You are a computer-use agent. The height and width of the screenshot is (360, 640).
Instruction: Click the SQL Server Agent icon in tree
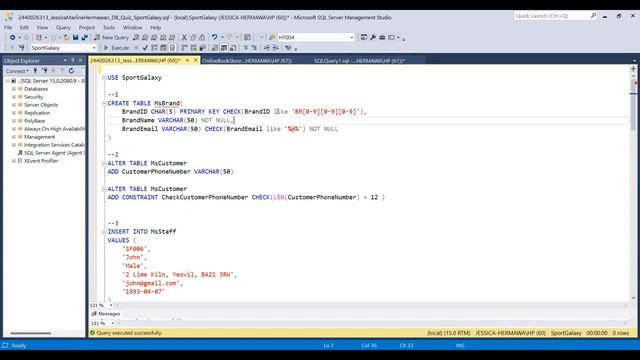20,153
